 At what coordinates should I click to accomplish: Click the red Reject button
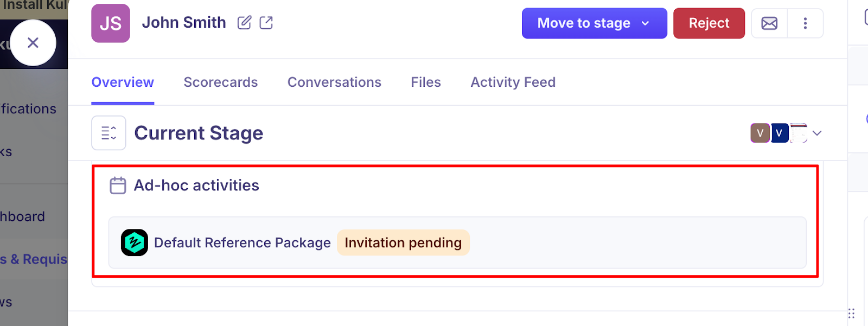pos(709,23)
